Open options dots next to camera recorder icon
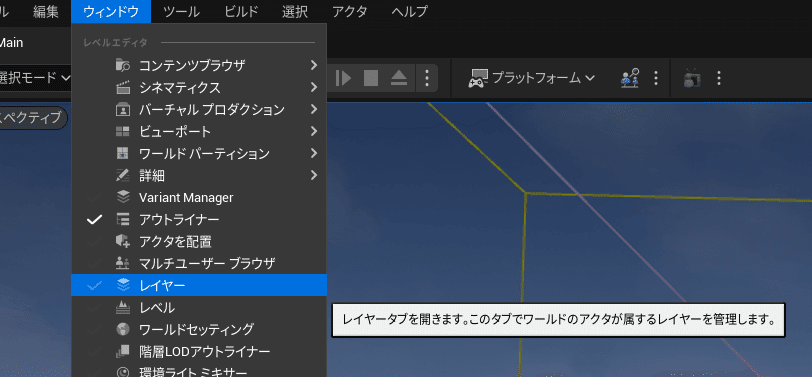The height and width of the screenshot is (377, 812). coord(718,78)
